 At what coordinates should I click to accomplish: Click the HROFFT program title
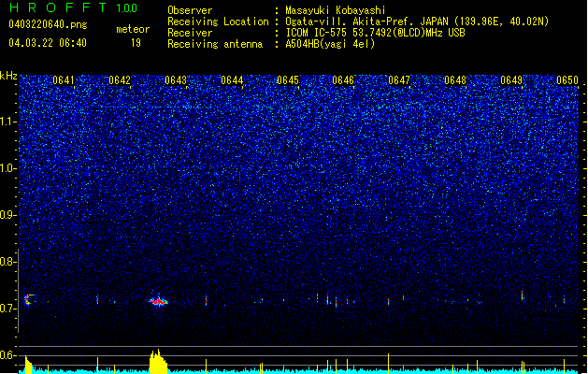point(58,7)
